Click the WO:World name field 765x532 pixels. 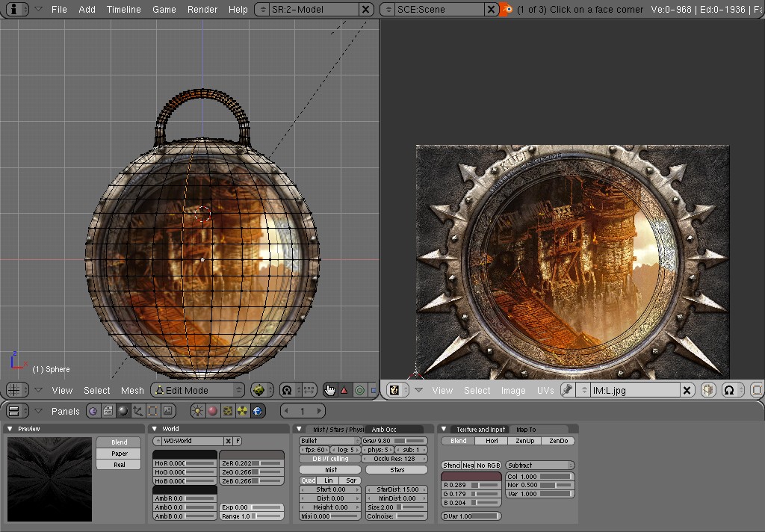pos(192,441)
